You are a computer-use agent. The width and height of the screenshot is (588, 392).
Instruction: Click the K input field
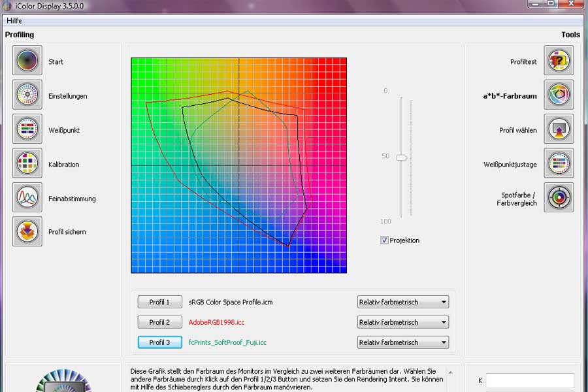pyautogui.click(x=531, y=380)
